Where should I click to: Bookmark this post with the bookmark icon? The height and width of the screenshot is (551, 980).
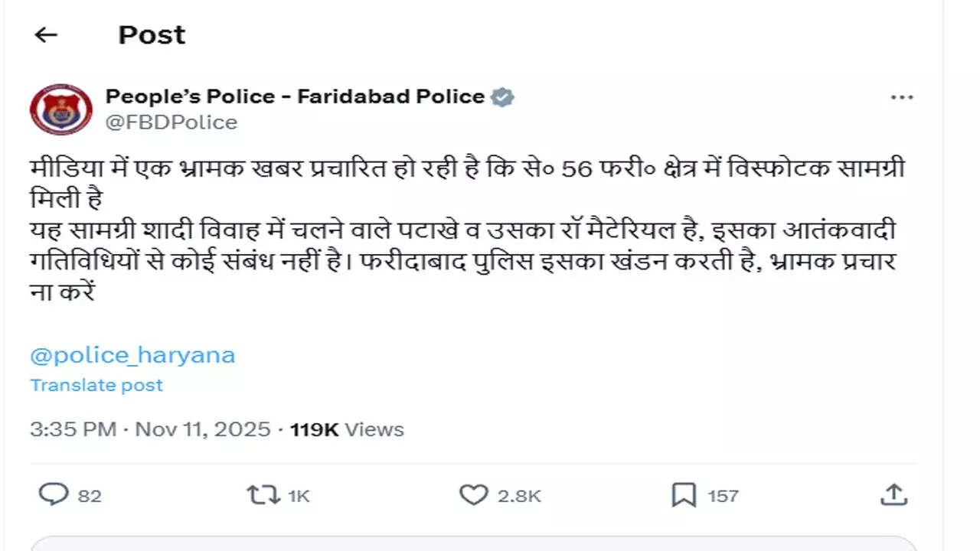684,495
